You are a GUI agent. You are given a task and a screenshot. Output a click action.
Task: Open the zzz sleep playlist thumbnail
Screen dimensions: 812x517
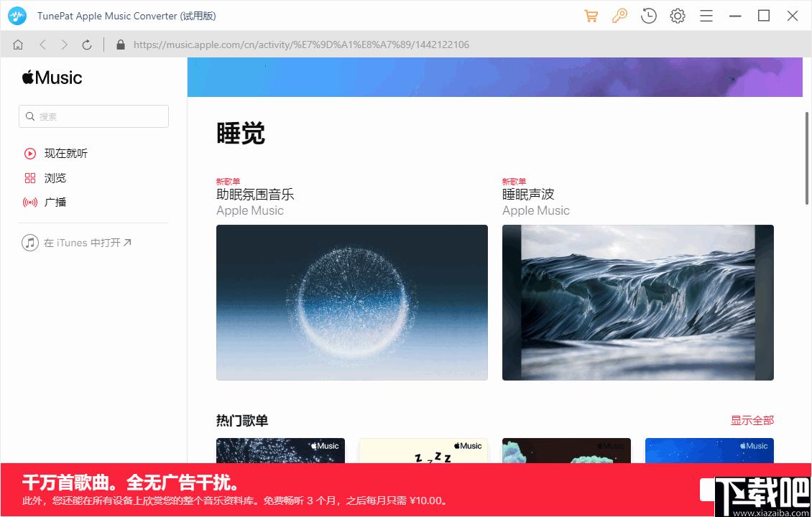click(424, 451)
